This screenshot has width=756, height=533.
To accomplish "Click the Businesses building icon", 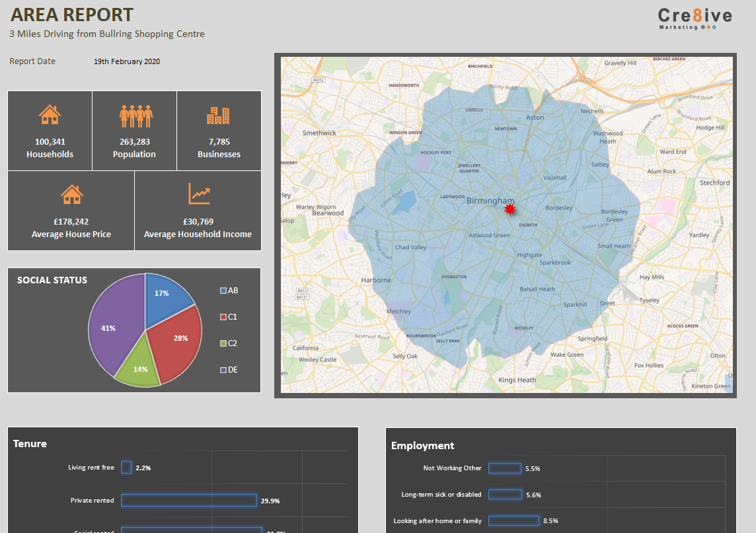I will 218,116.
